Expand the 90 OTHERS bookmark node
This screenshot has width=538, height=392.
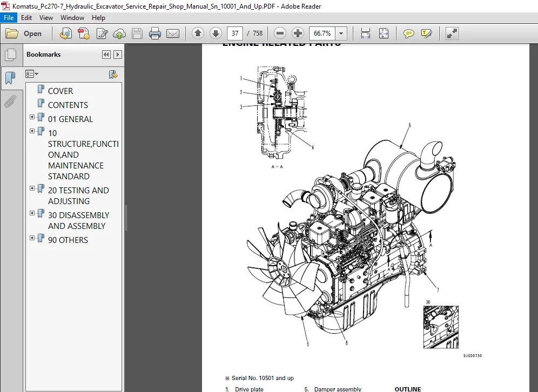click(32, 238)
